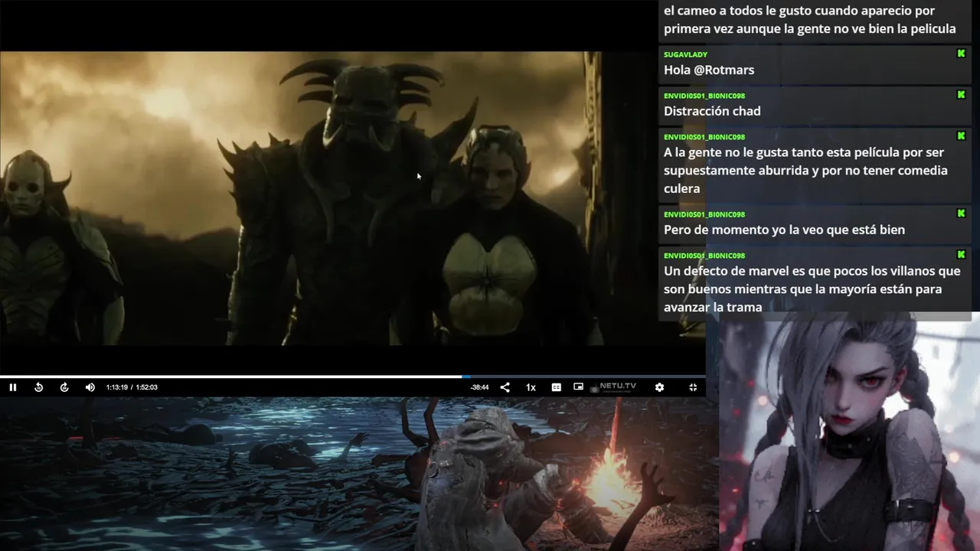Click 'Pero de momento yo la veo' message
Image resolution: width=980 pixels, height=551 pixels.
784,230
